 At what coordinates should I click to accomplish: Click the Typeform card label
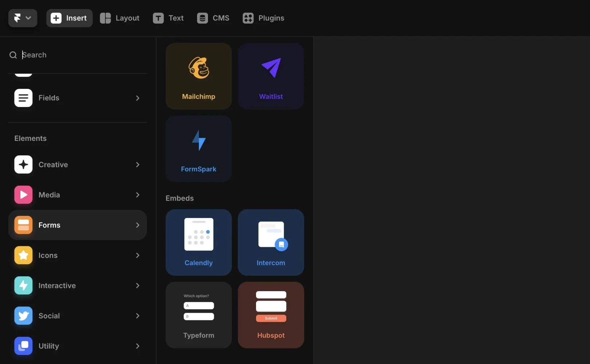198,335
